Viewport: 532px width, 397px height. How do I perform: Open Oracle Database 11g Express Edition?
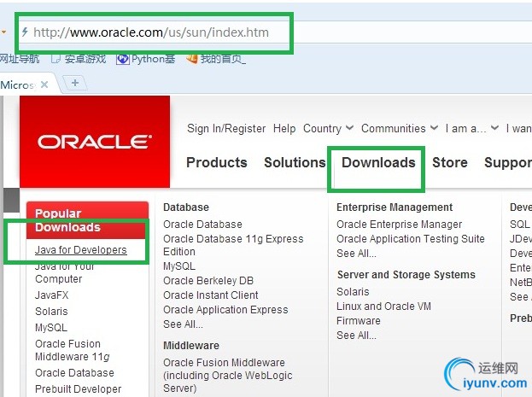[x=233, y=245]
